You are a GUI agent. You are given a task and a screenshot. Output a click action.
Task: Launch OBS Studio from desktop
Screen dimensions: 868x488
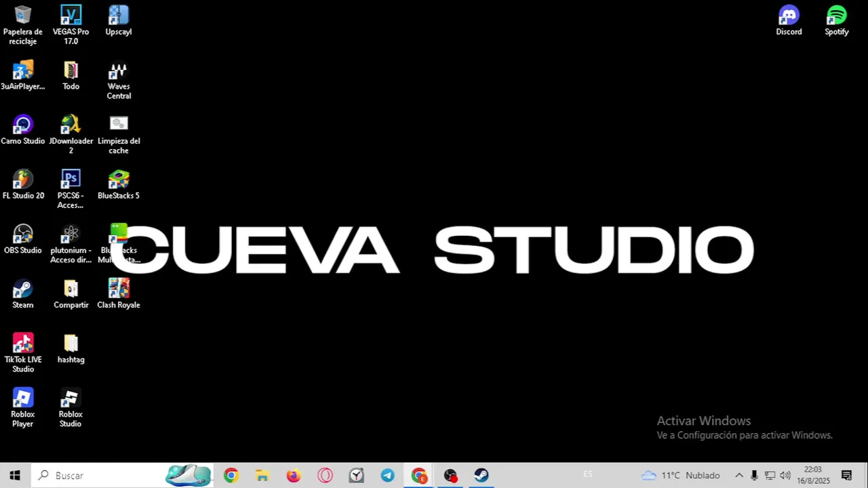[22, 239]
